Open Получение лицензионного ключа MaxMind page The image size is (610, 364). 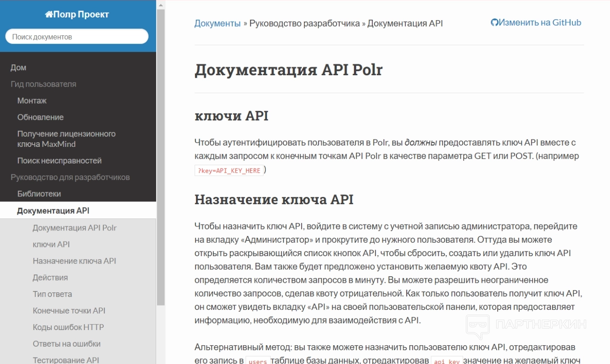[x=67, y=139]
